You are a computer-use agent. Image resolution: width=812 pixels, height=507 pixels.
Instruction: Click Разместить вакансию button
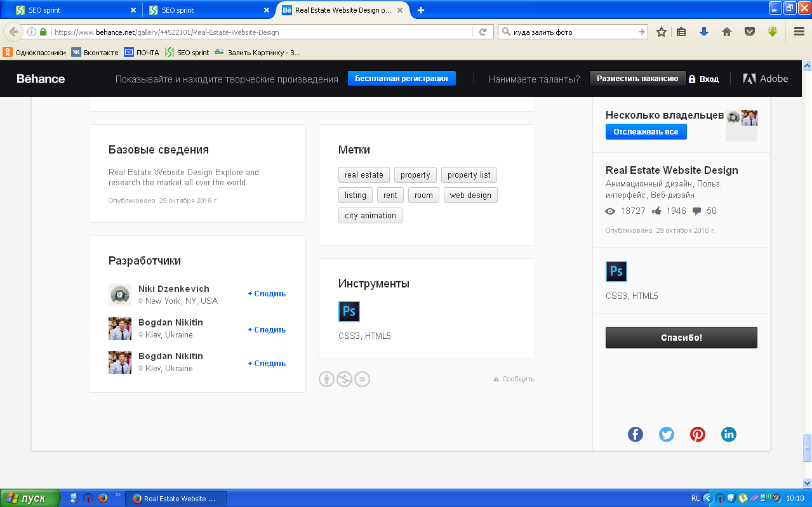tap(638, 79)
